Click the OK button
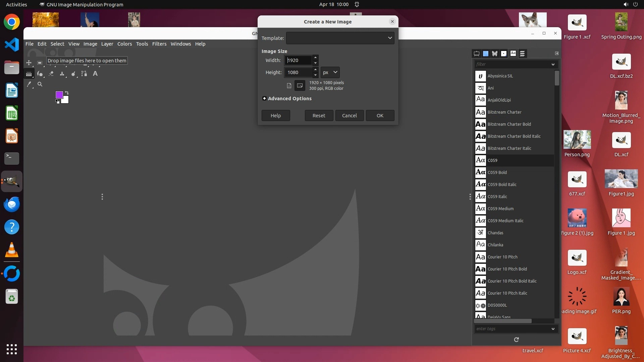Viewport: 644px width, 362px height. coord(380,115)
